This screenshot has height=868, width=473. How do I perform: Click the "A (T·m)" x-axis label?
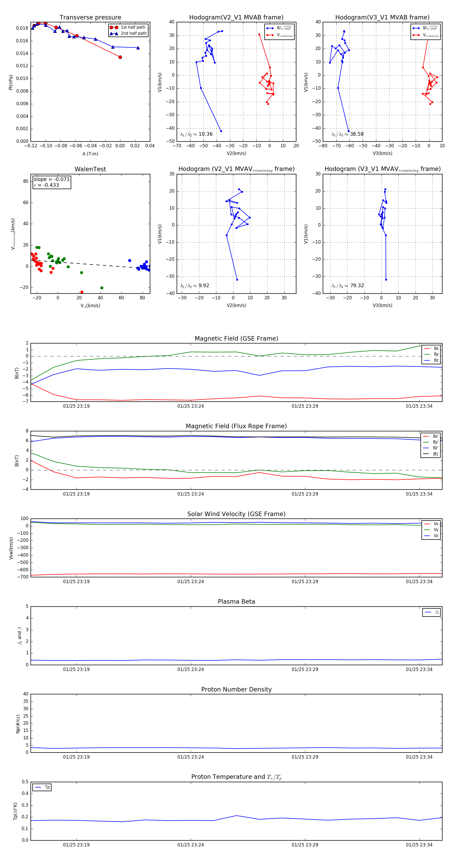(90, 154)
